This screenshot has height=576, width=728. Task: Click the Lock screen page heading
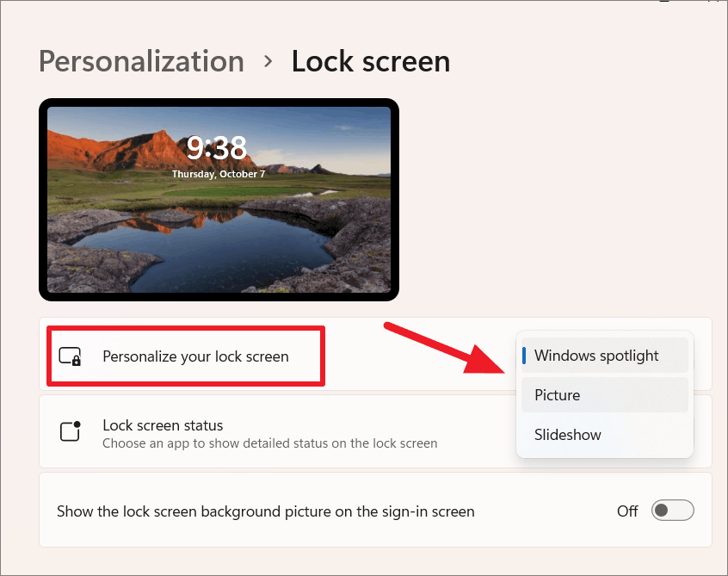[x=371, y=61]
